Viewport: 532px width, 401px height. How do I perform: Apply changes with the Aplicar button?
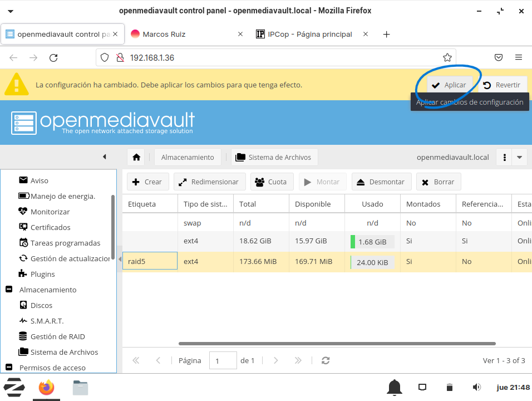click(450, 85)
